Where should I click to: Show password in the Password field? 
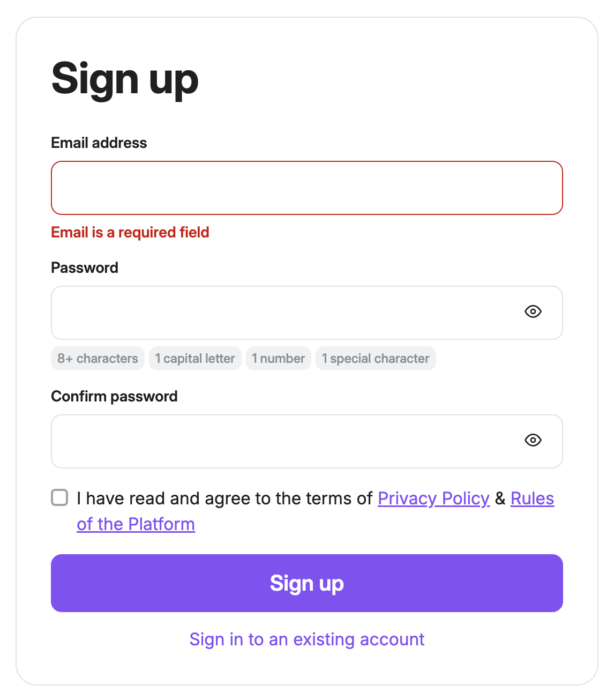533,312
